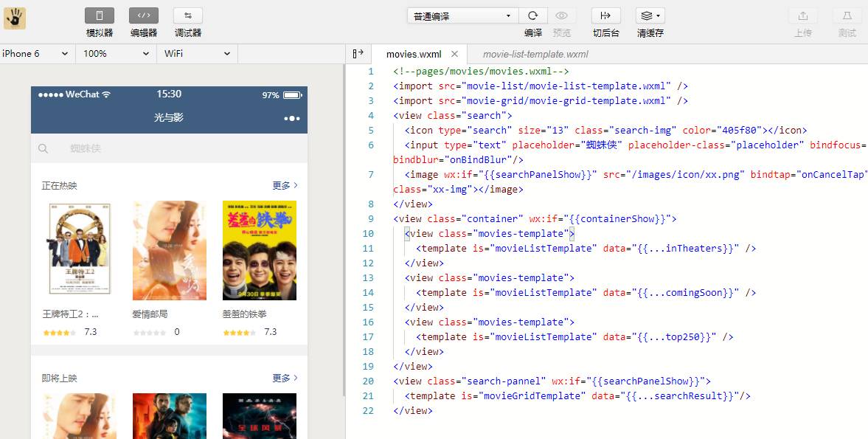The image size is (868, 439).
Task: Click the 测试 test icon
Action: click(x=847, y=15)
